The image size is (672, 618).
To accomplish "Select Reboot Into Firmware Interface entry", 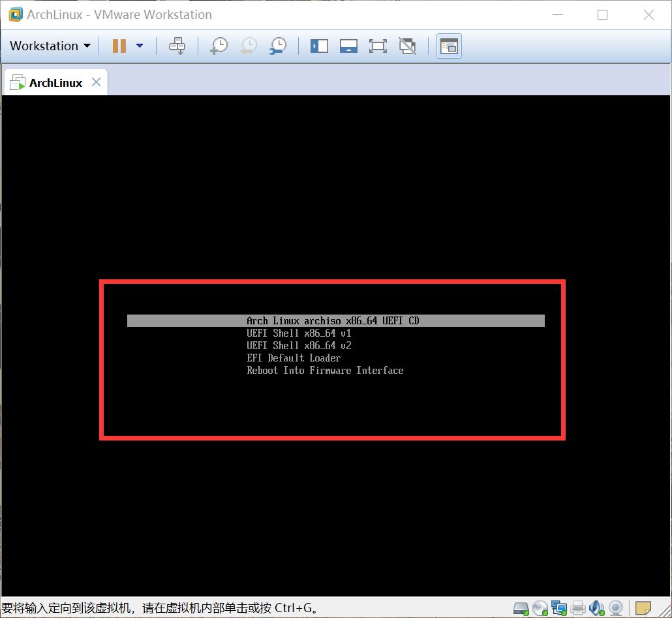I will tap(325, 370).
